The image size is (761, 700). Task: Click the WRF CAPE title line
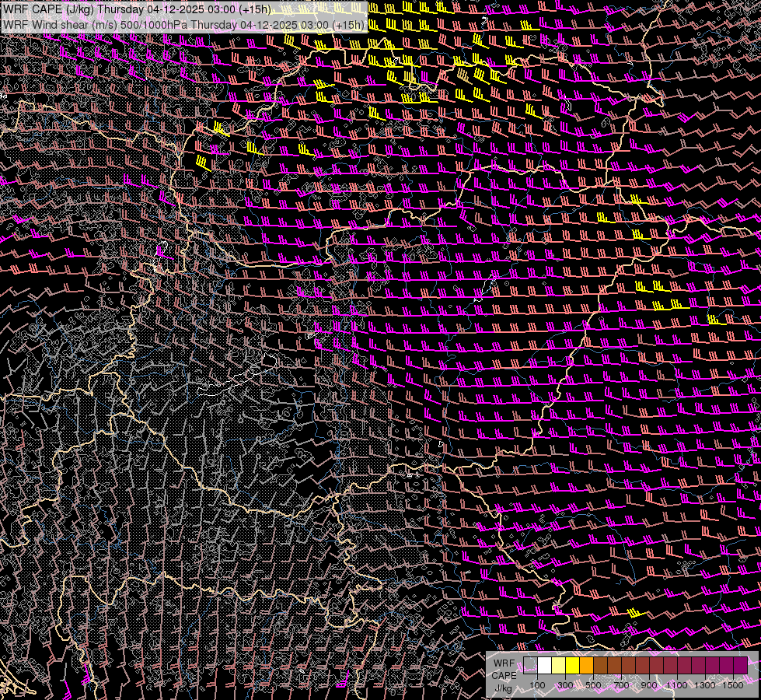137,9
